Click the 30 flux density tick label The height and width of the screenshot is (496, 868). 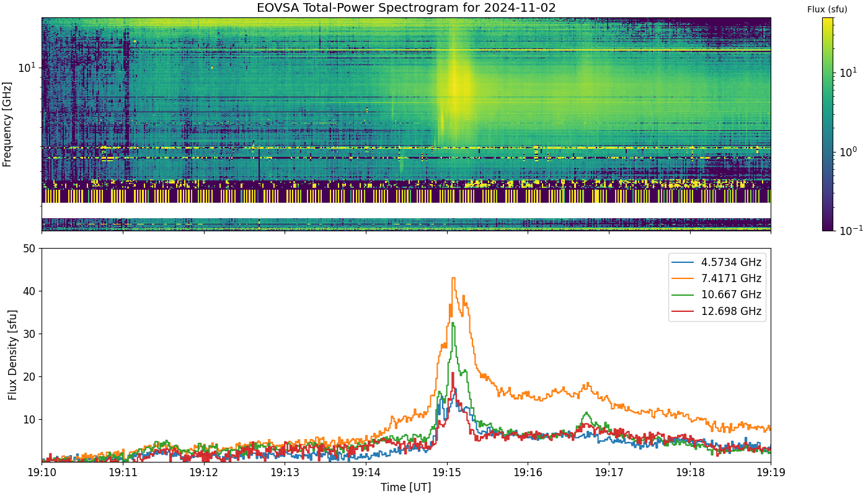[x=29, y=334]
